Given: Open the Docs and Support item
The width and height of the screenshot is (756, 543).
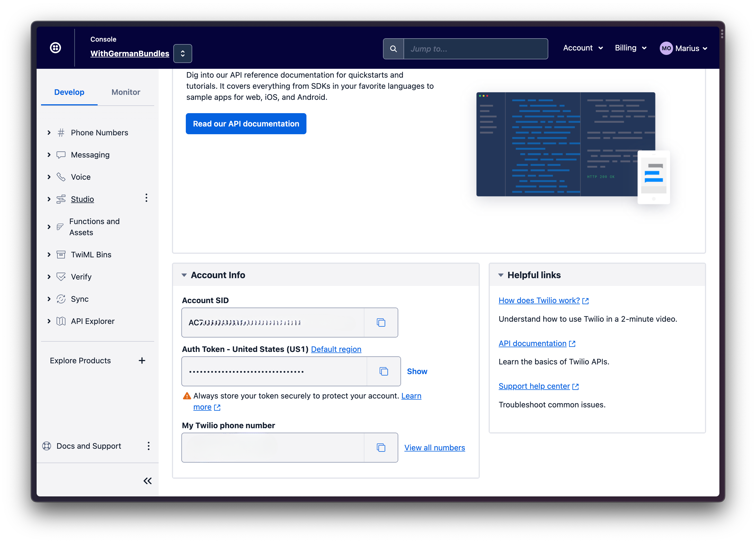Looking at the screenshot, I should pos(89,446).
